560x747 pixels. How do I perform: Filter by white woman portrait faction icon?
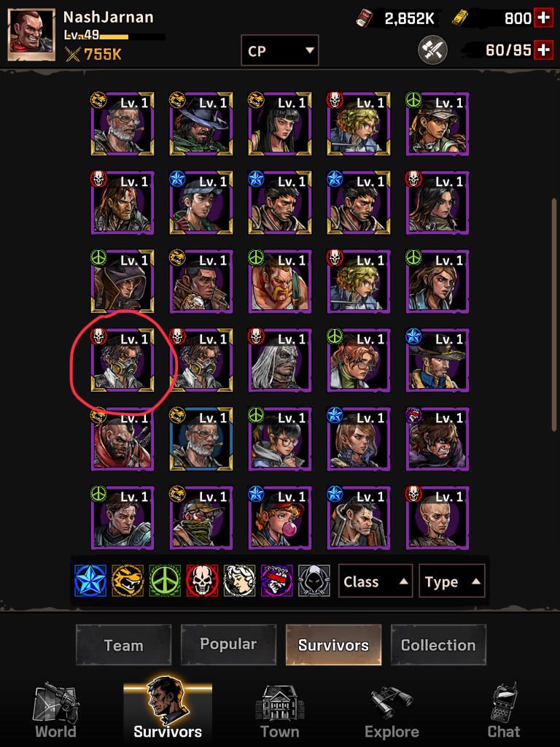click(239, 580)
